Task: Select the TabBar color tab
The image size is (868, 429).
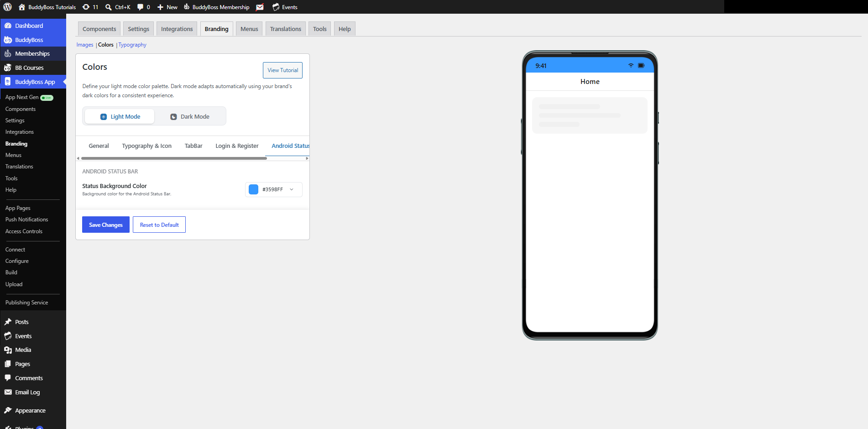Action: [x=193, y=146]
